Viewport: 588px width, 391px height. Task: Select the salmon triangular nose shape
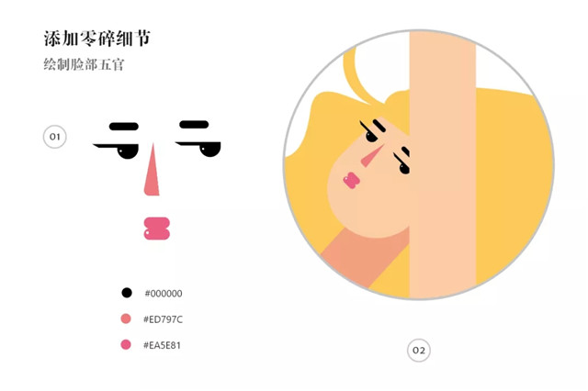(x=152, y=169)
